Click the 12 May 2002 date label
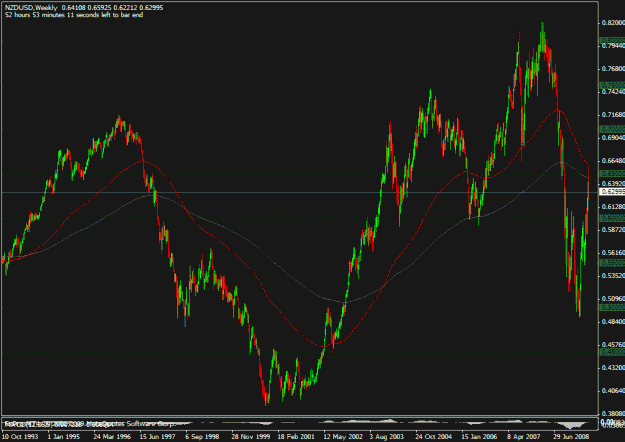The image size is (625, 442). 343,436
